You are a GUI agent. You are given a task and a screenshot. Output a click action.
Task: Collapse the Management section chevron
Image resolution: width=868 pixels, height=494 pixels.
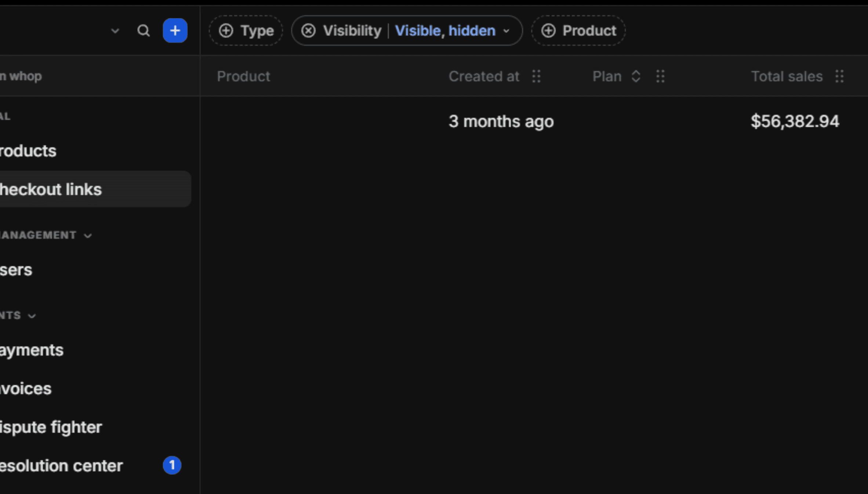click(x=88, y=236)
